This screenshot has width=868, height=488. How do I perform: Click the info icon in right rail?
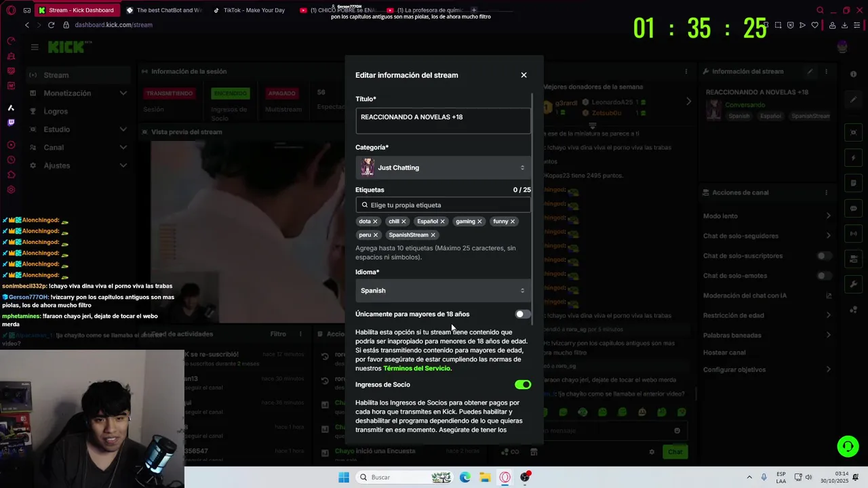853,75
